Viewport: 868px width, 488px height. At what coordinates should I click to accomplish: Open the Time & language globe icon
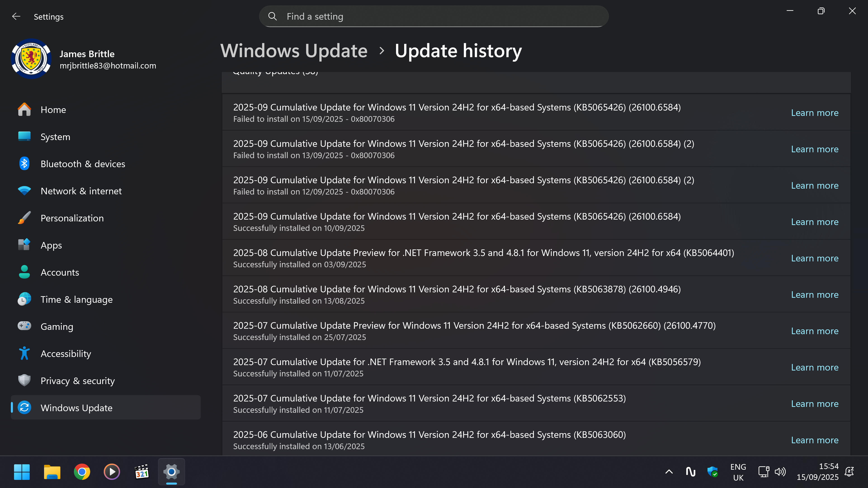(24, 299)
